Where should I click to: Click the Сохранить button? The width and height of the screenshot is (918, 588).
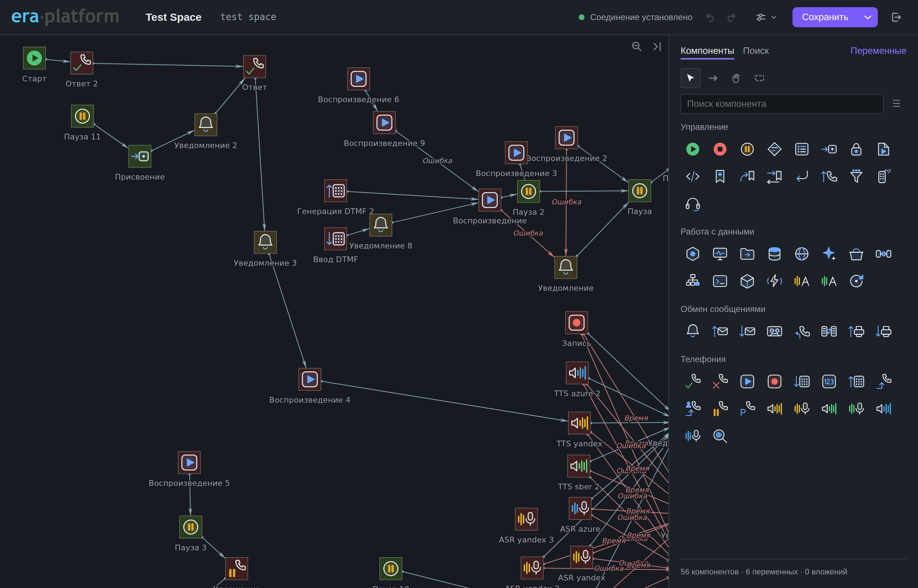(825, 17)
